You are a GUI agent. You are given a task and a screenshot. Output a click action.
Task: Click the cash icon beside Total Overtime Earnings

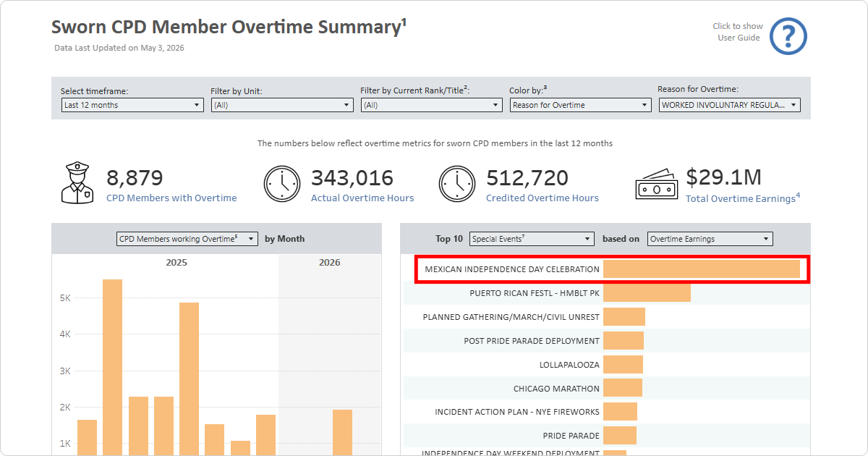tap(657, 185)
